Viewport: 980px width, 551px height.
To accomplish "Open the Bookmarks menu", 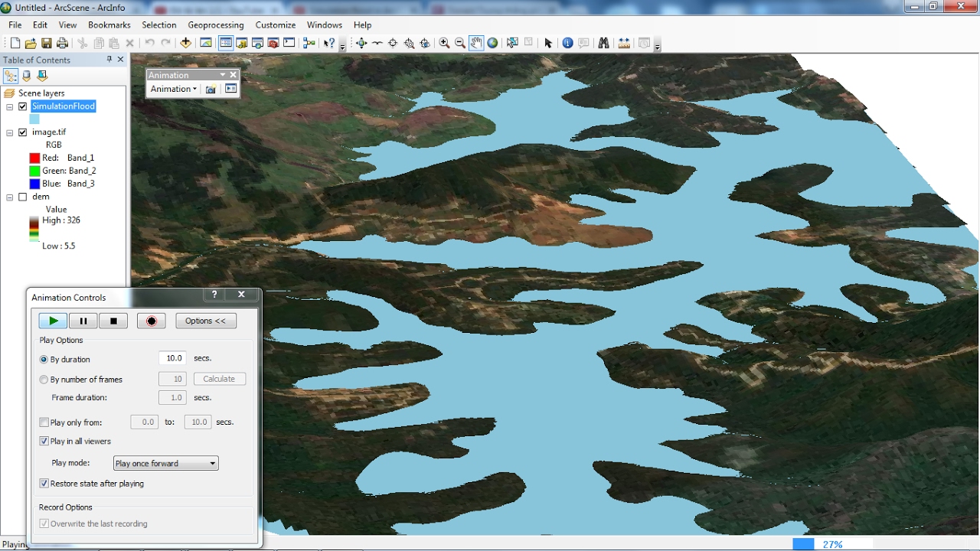I will point(109,25).
